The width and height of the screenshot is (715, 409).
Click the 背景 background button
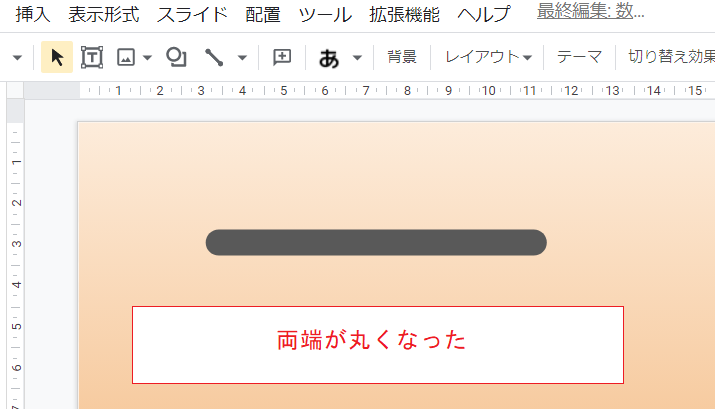[402, 57]
